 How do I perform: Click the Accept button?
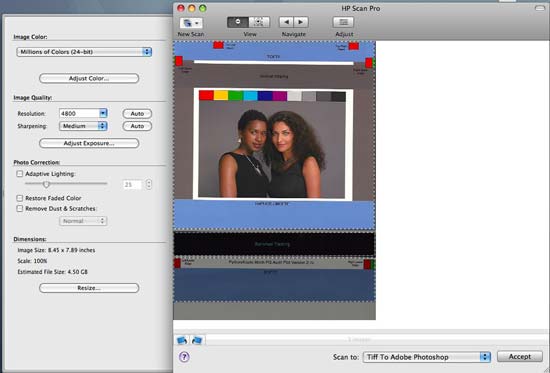tap(520, 357)
